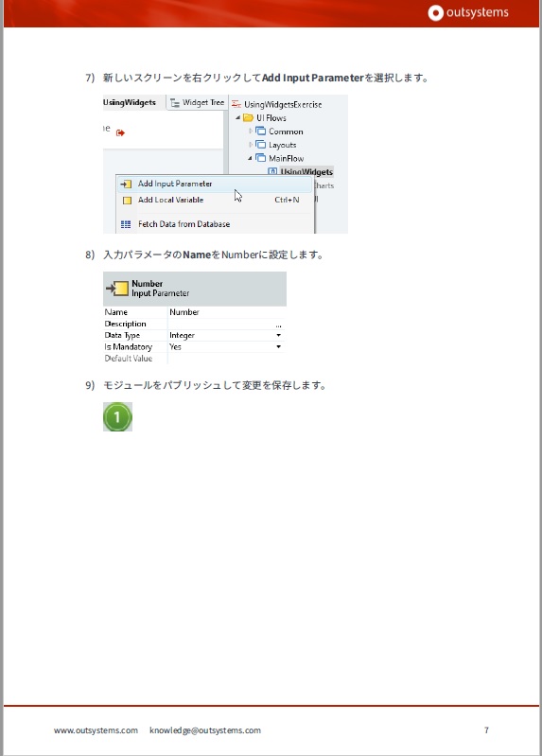Click the Add Input Parameter arrow icon
Viewport: 542px width, 756px height.
[126, 185]
